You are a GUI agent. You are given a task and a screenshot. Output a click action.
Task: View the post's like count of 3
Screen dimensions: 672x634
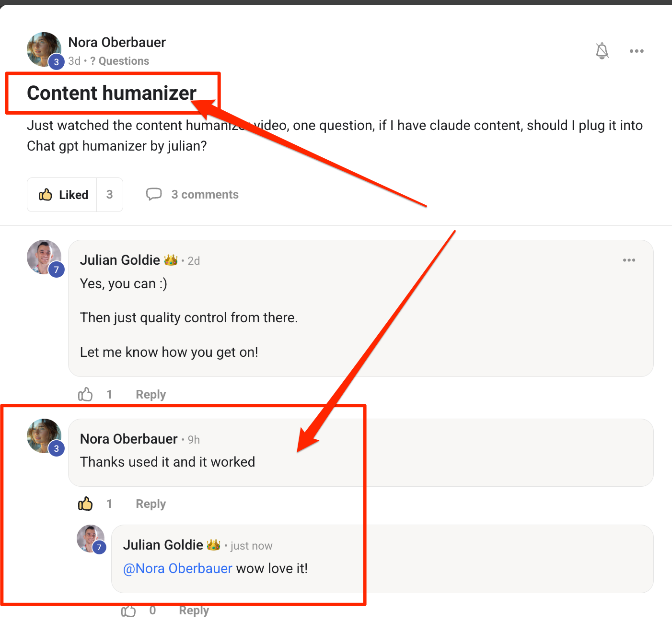click(x=110, y=195)
